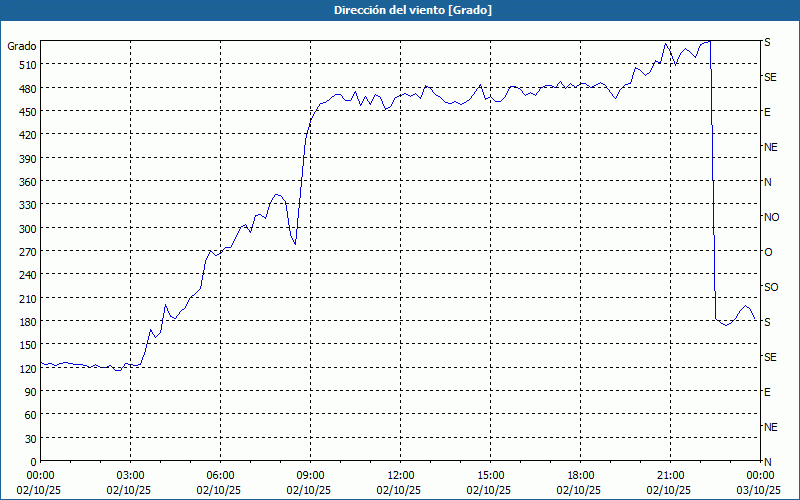Screen dimensions: 800x500
Task: Click the 12:00 label on the time axis
Action: [x=400, y=475]
